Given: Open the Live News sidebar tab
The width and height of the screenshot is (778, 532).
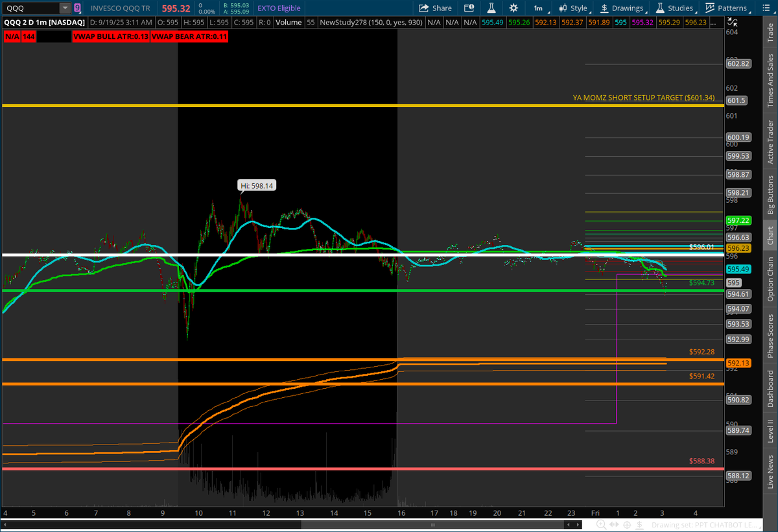Looking at the screenshot, I should 770,472.
